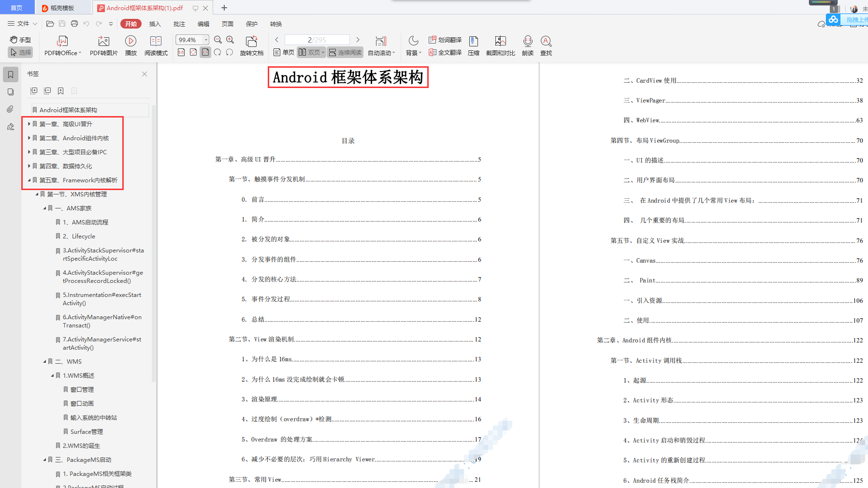868x488 pixels.
Task: Convert PDF to image (PDF转图片)
Action: (x=103, y=46)
